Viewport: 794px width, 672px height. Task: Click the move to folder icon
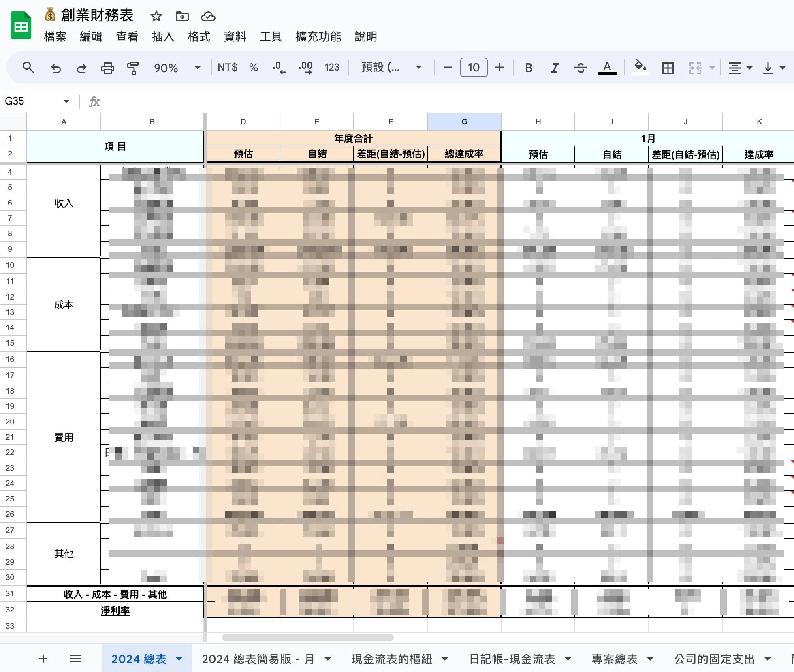pos(182,16)
